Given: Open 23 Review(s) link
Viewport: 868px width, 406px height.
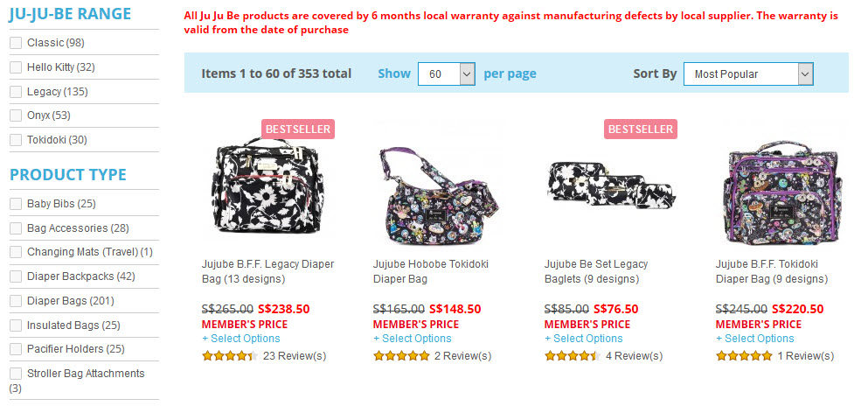Looking at the screenshot, I should tap(295, 356).
